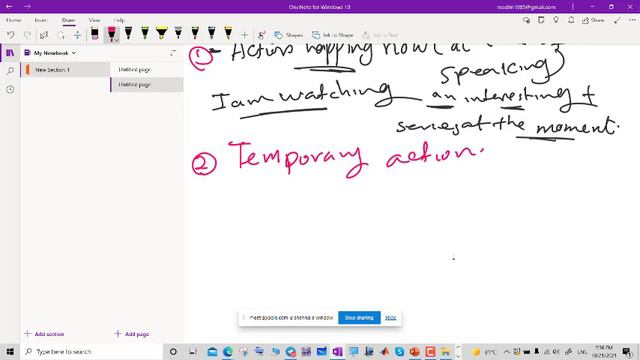The height and width of the screenshot is (360, 640).
Task: Add a new pen with plus button
Action: pos(244,35)
